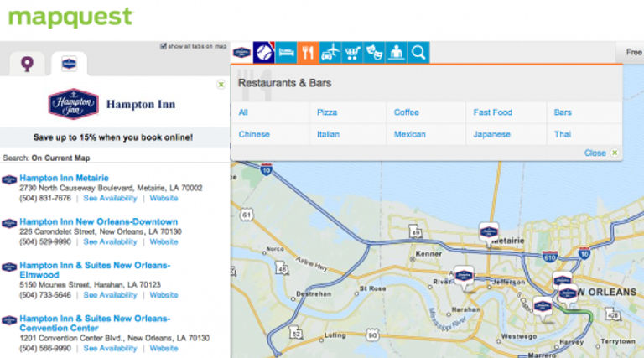Viewport: 644px width, 358px height.
Task: Select the hotels bed icon
Action: coord(286,53)
